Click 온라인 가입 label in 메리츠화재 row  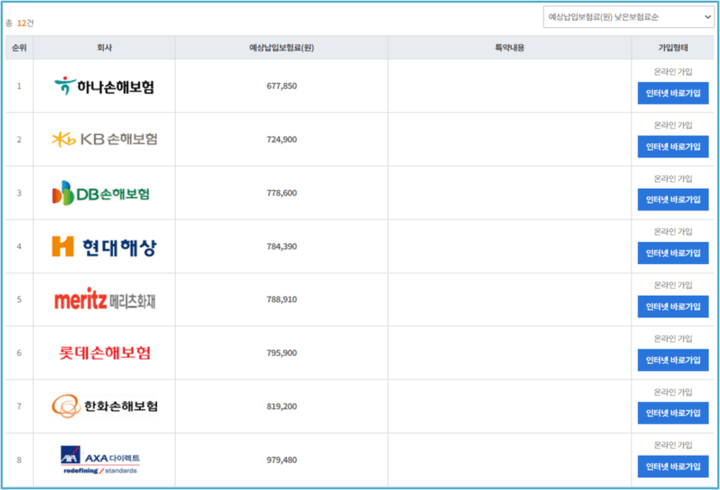click(673, 285)
